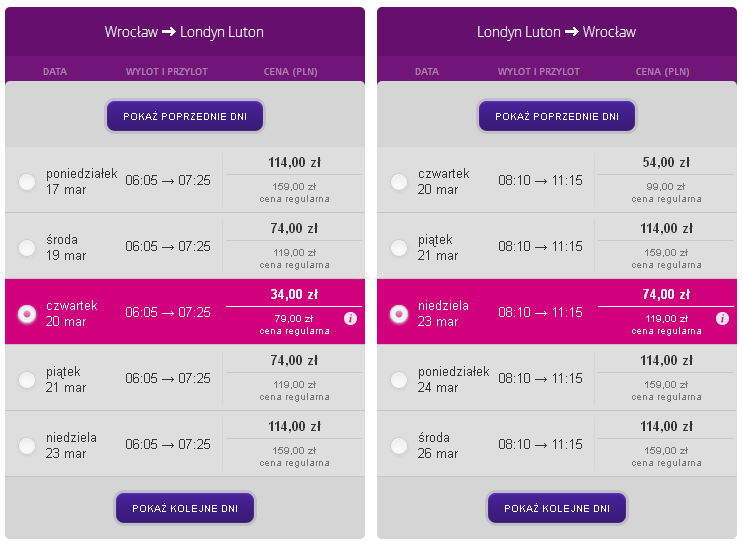743x546 pixels.
Task: Select outbound niedziela 23 mar radio button
Action: (x=27, y=446)
